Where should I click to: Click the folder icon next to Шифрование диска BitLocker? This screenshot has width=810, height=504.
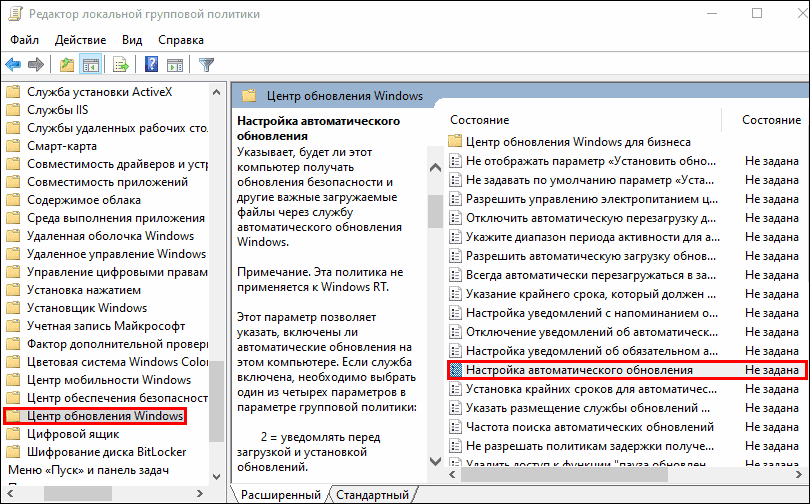tap(13, 452)
